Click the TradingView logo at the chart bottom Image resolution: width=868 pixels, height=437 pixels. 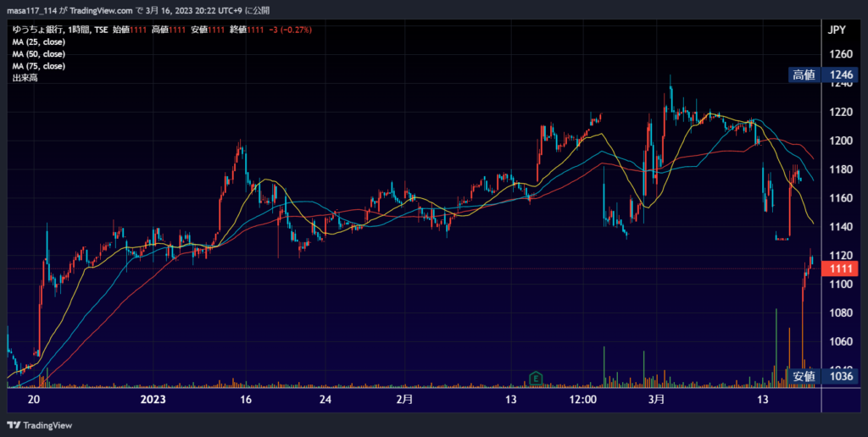pyautogui.click(x=40, y=425)
